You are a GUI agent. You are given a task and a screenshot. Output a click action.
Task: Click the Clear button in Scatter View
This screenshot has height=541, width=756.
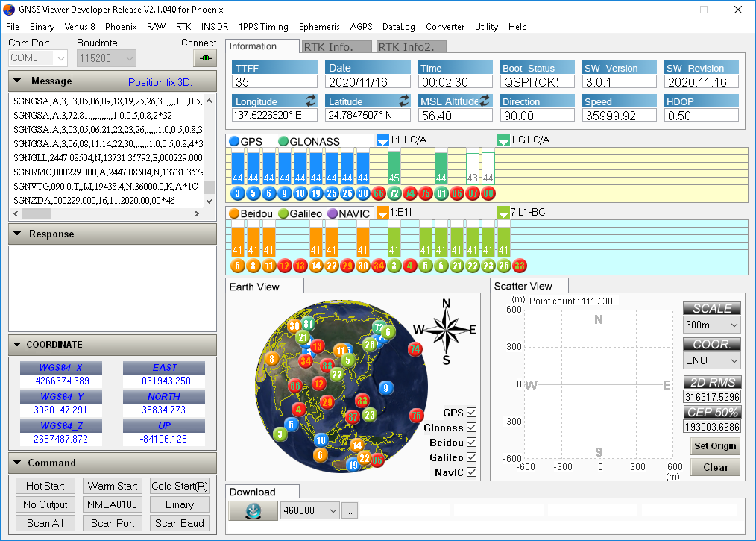[715, 467]
